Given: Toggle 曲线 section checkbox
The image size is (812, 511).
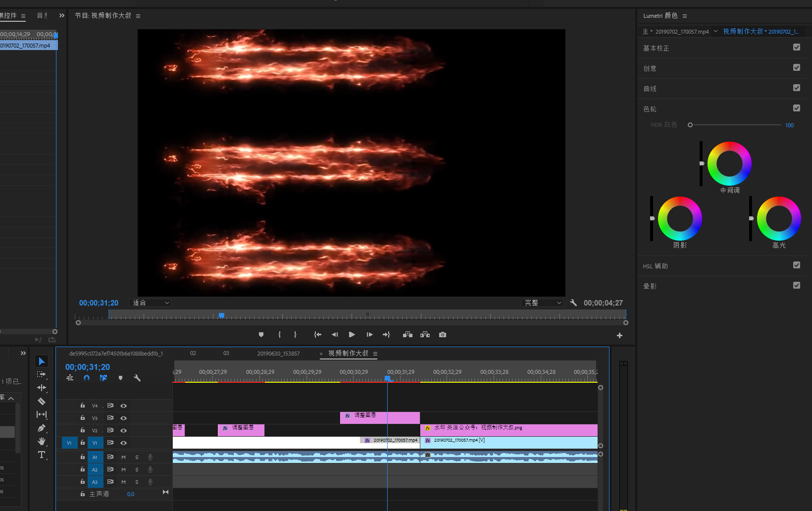Looking at the screenshot, I should pos(797,88).
